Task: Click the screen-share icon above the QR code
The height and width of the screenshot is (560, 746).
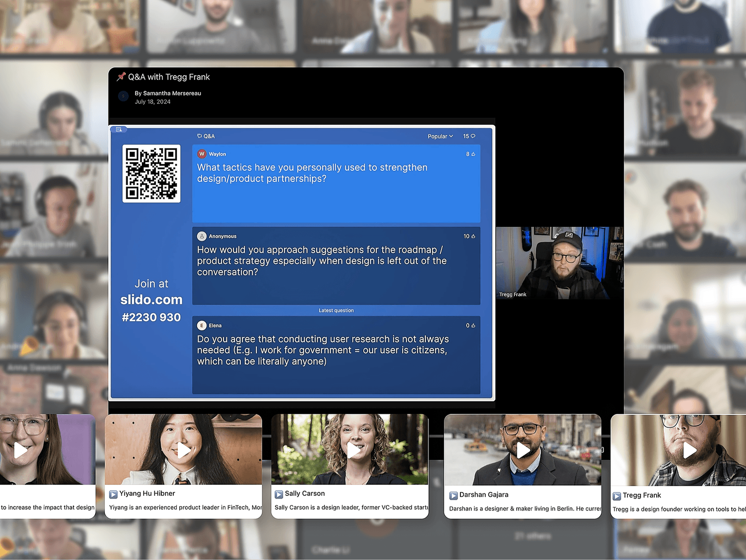Action: point(119,130)
